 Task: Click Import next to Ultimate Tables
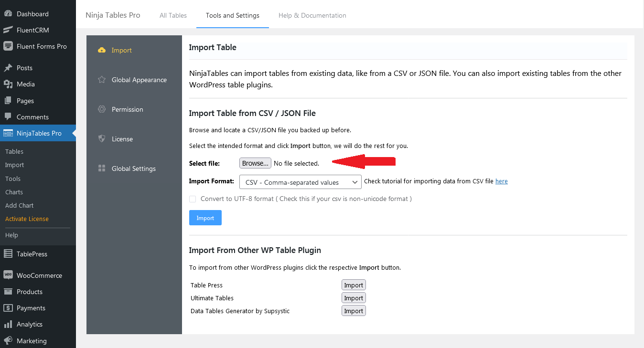point(353,297)
